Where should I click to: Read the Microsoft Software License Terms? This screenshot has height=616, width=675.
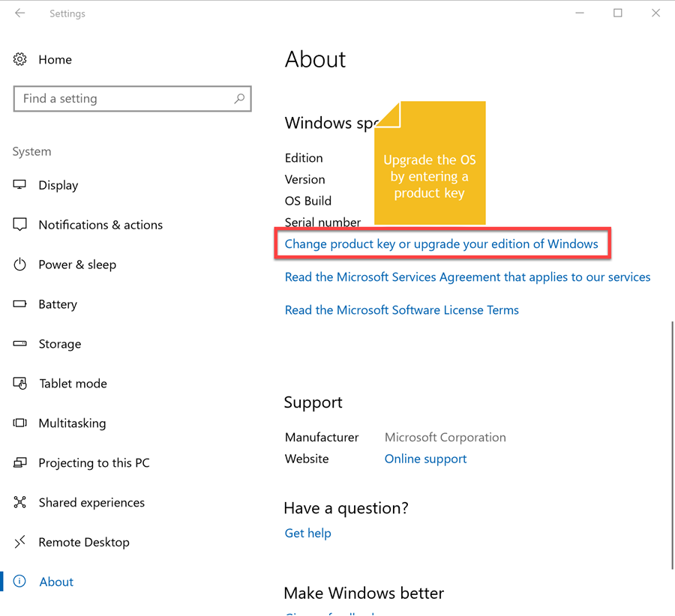pos(401,310)
